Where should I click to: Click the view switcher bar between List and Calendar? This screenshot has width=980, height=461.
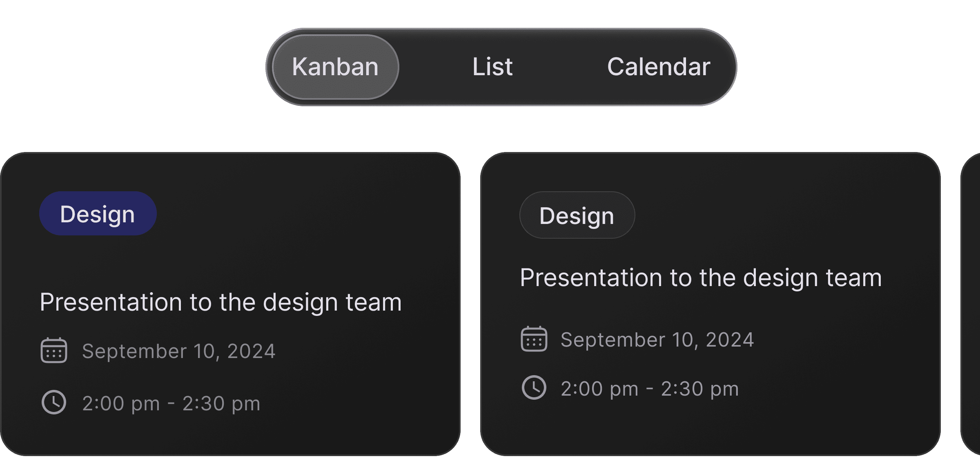[560, 67]
